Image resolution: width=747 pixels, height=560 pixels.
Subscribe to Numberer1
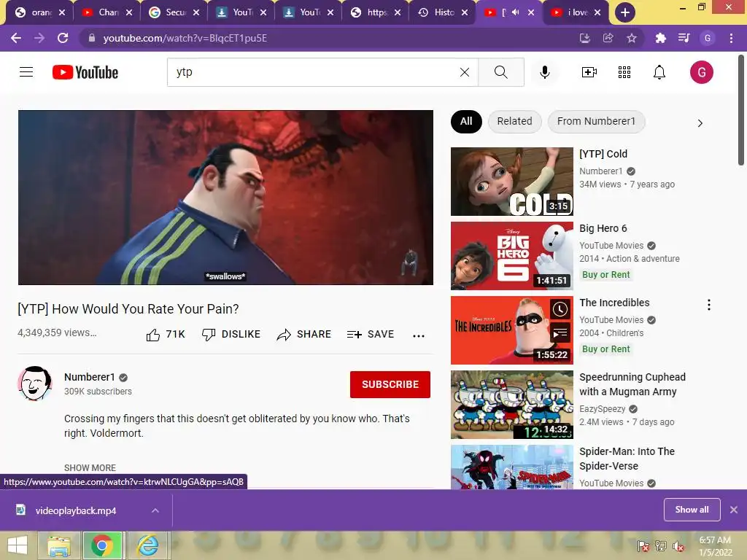pyautogui.click(x=390, y=384)
